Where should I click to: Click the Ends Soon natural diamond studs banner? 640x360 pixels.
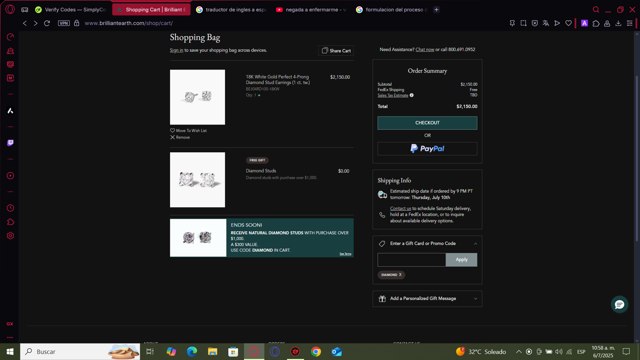pos(262,238)
